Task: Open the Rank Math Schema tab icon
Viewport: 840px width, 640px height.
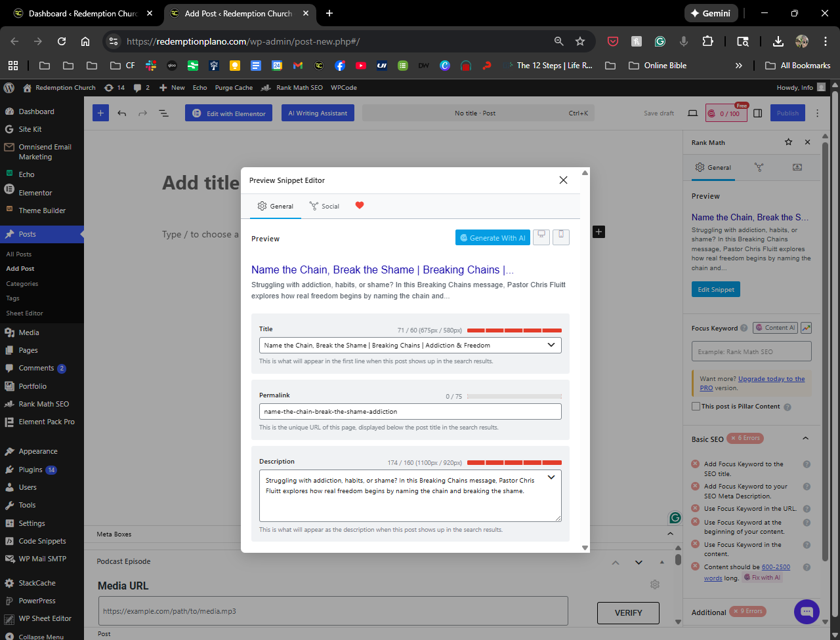Action: pos(797,167)
